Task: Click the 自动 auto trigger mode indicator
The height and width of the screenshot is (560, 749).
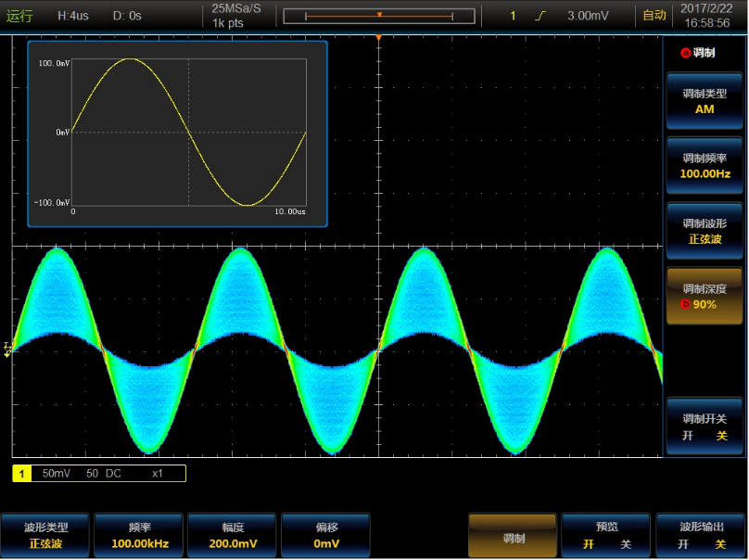Action: click(x=654, y=16)
